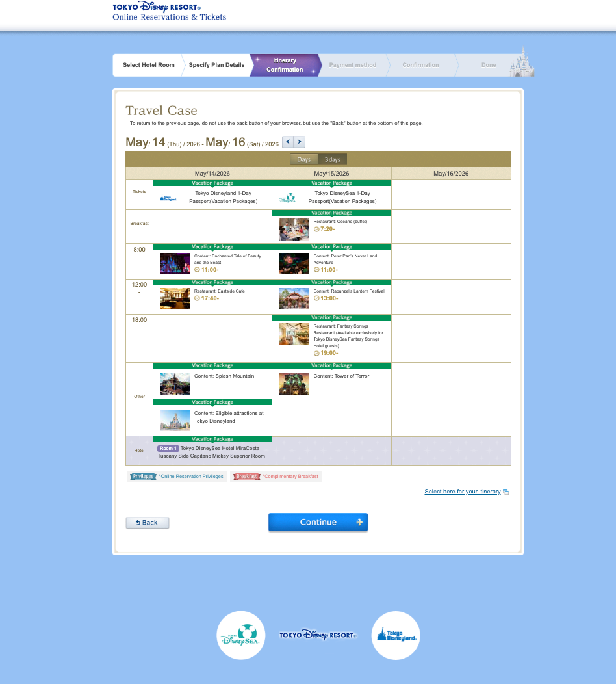Click new-window icon next to itinerary link
The height and width of the screenshot is (684, 616).
coord(506,492)
